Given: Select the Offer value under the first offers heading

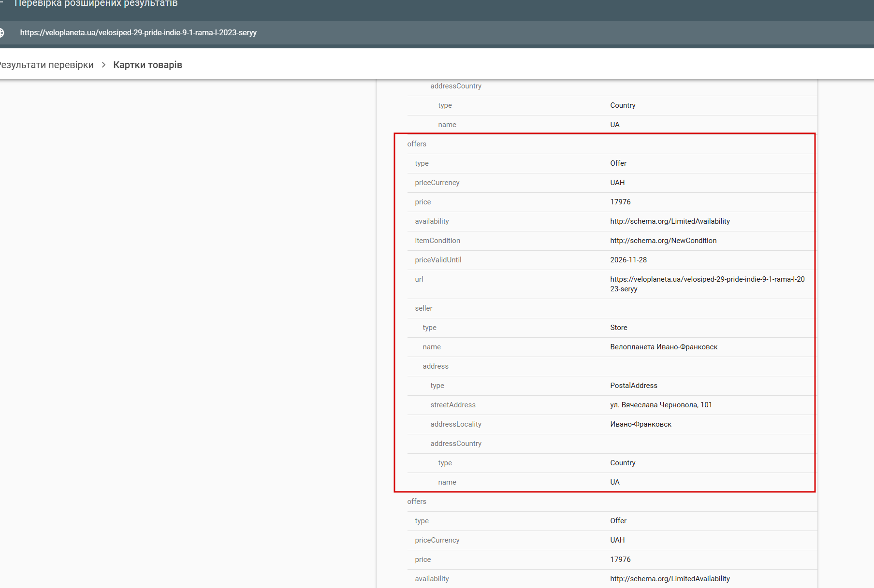Looking at the screenshot, I should 618,163.
